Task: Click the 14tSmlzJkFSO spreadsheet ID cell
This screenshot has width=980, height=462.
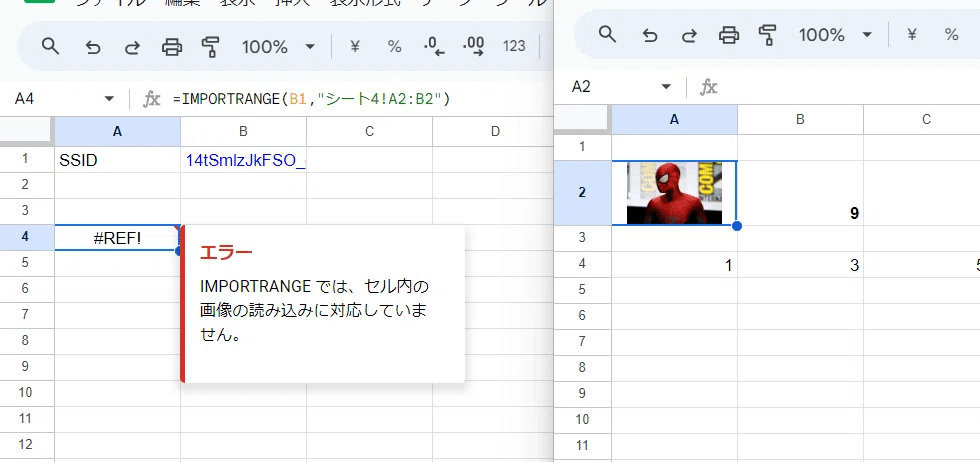Action: [243, 160]
